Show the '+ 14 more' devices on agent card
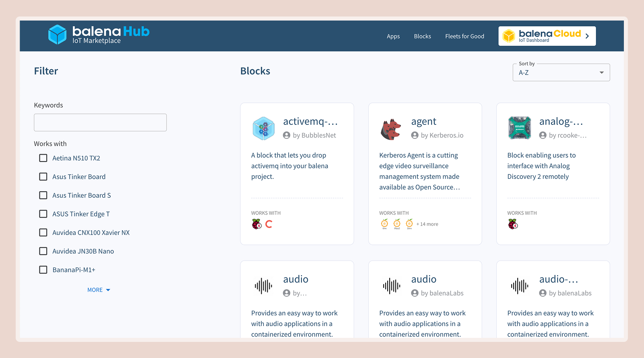Screen dimensions: 644x358 pyautogui.click(x=427, y=224)
